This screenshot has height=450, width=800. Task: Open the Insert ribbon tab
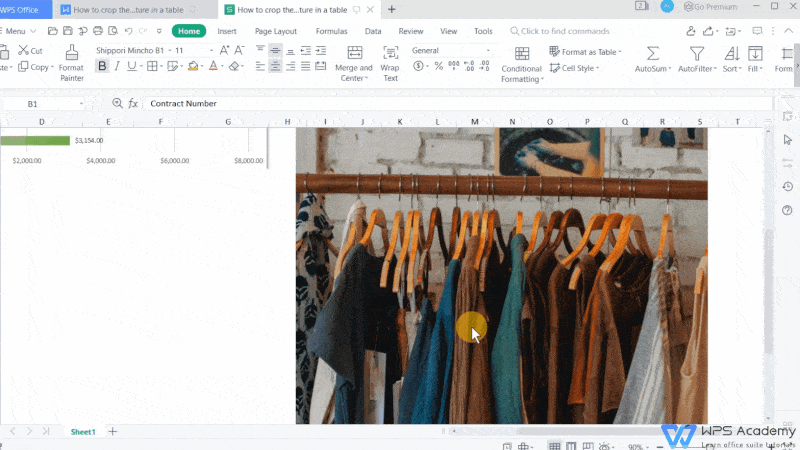point(227,31)
